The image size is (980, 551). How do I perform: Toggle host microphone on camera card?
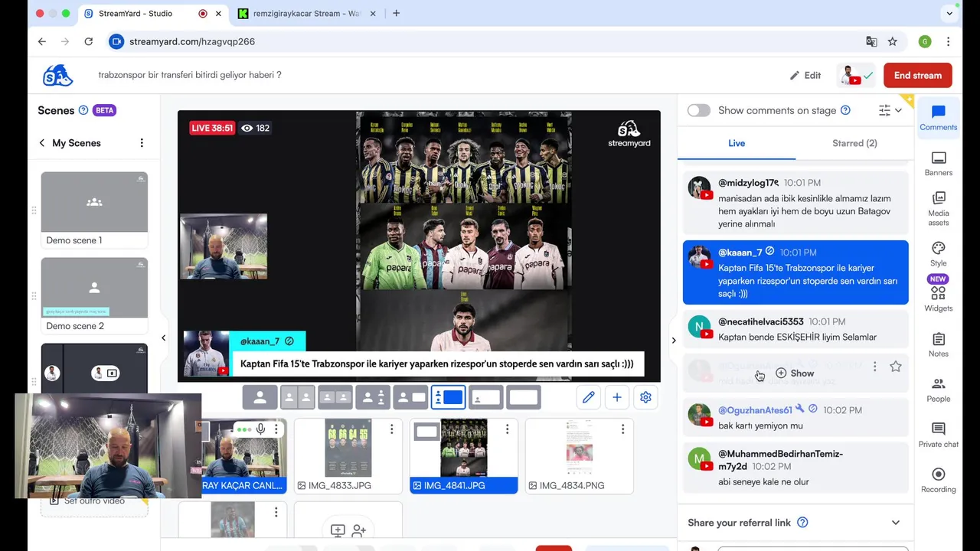[x=260, y=429]
